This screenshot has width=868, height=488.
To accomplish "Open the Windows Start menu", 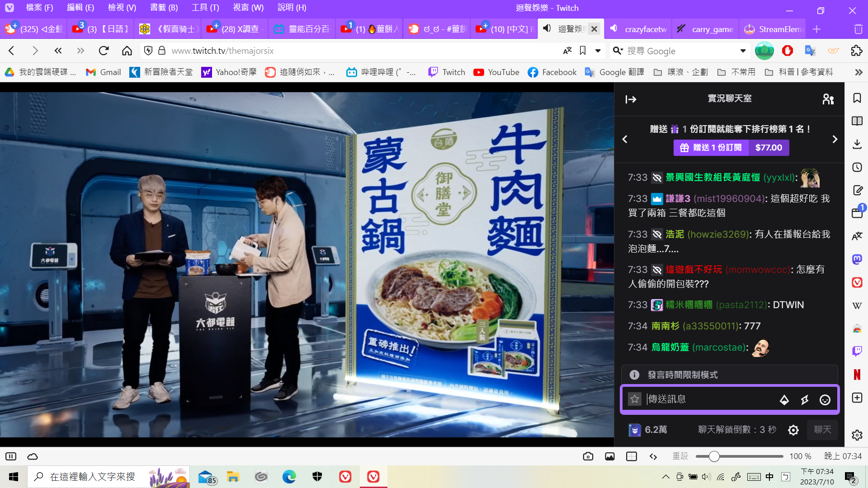I will pyautogui.click(x=14, y=477).
